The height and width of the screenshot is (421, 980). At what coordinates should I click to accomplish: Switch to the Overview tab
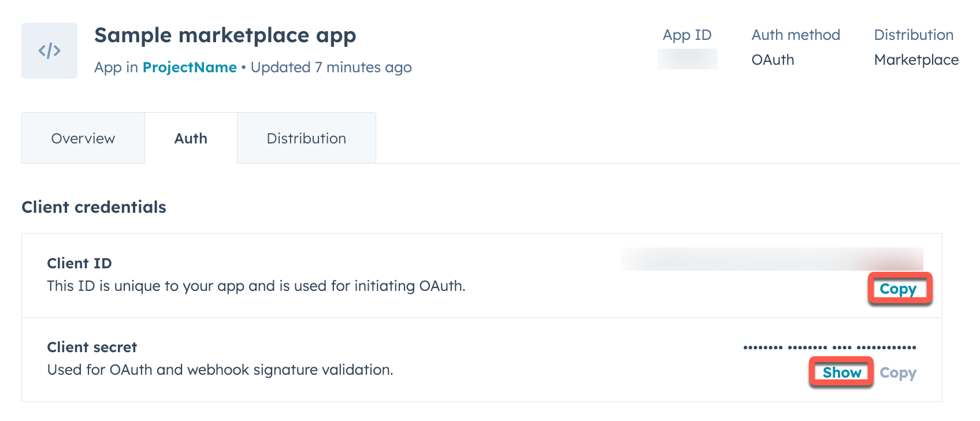click(83, 138)
